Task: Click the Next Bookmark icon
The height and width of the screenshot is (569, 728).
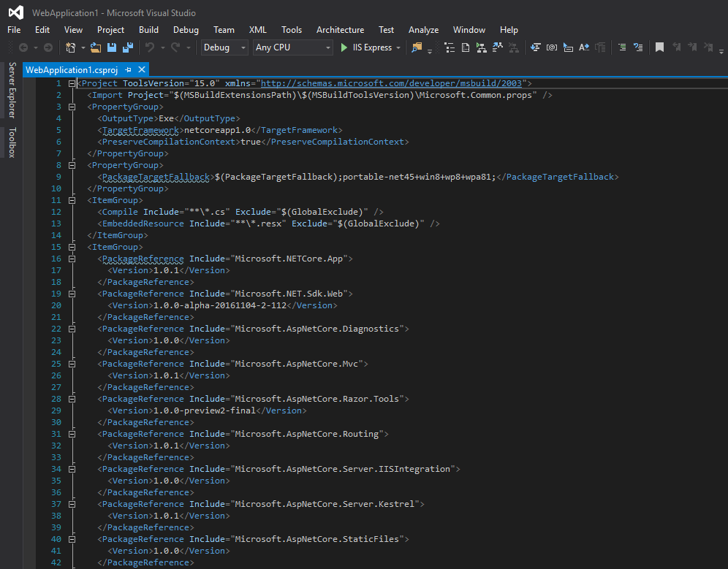Action: coord(692,47)
